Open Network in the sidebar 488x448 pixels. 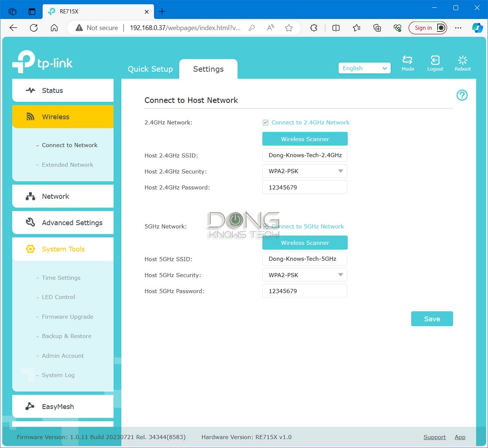tap(63, 196)
